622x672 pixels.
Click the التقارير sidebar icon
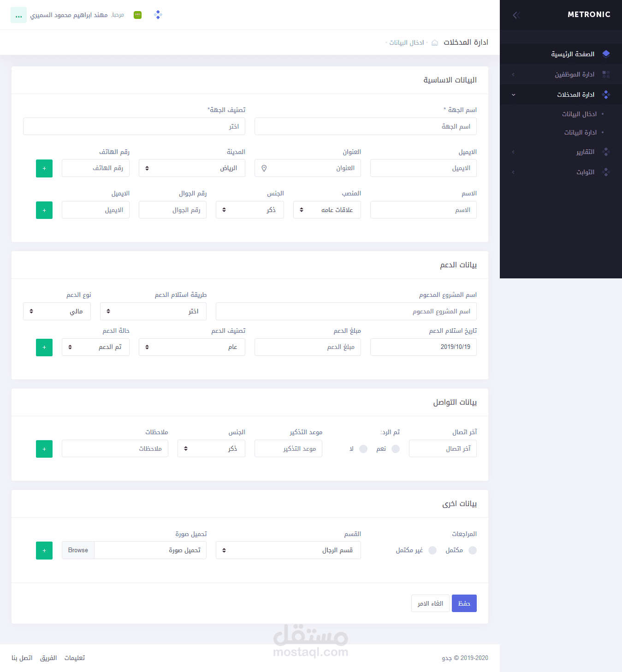(x=606, y=152)
